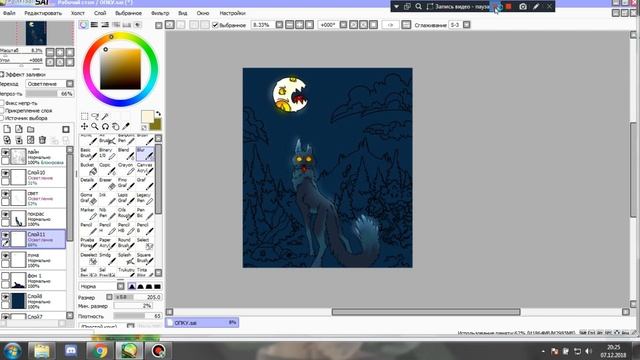Choose the Ink brush tool
This screenshot has height=360, width=640.
tap(107, 198)
